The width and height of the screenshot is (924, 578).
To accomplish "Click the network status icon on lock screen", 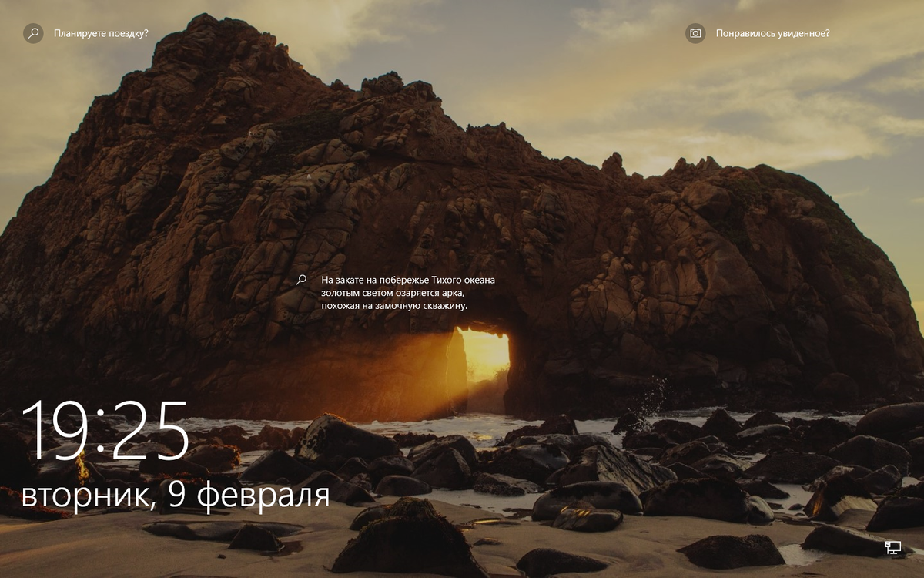I will (893, 548).
